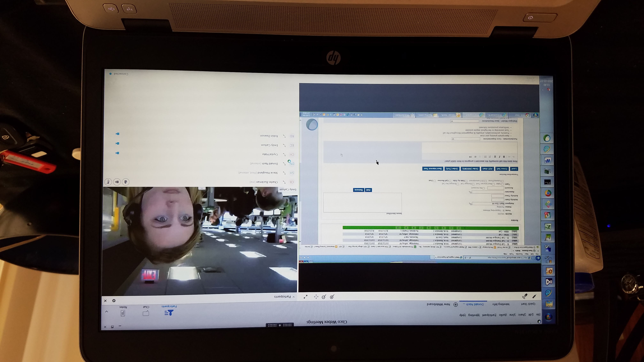Collapse video panel using small chevron
644x362 pixels.
pos(202,188)
